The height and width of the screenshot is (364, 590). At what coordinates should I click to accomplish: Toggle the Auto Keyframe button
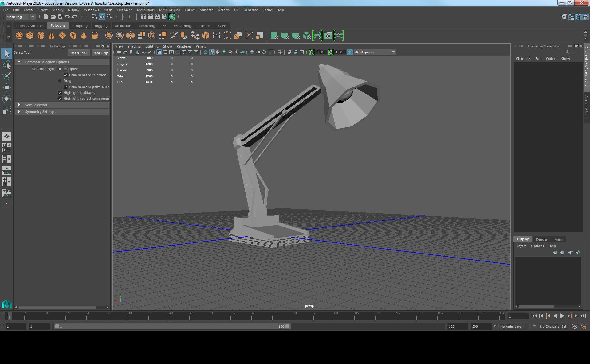point(575,327)
